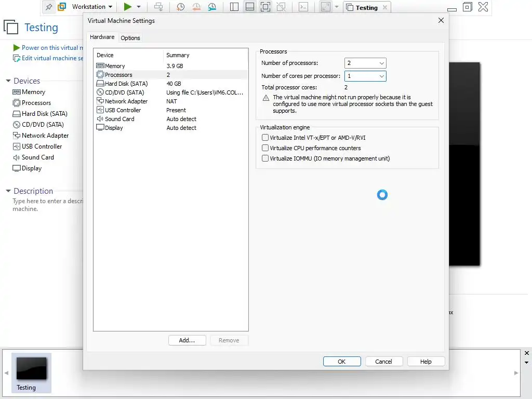Open thumbnail bar options down arrow
Viewport: 532px width, 399px height.
click(x=527, y=362)
